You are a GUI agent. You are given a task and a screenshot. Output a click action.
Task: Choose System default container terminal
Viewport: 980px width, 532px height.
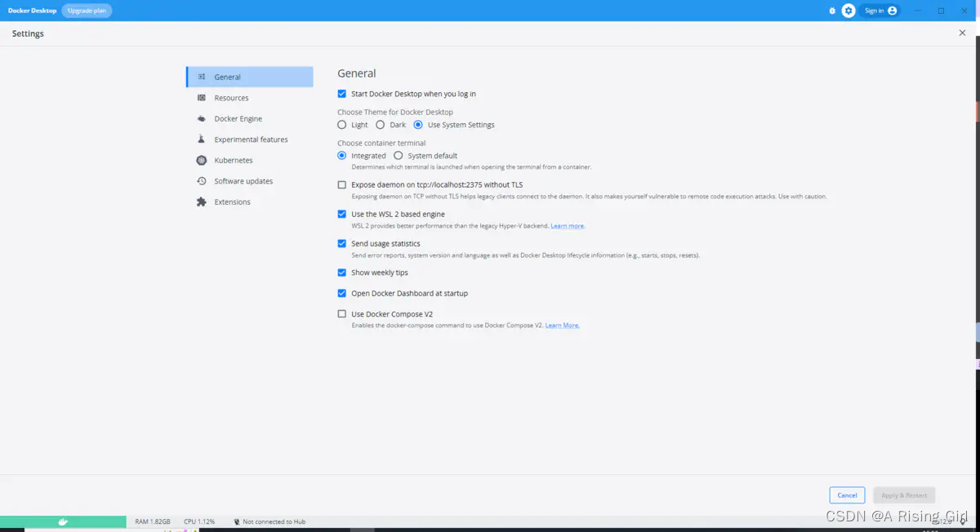399,155
